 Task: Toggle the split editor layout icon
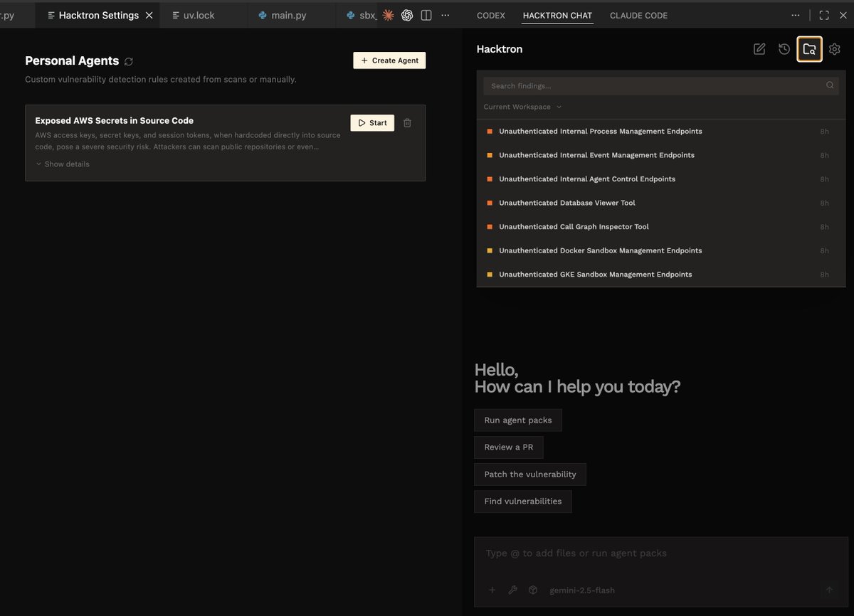(426, 15)
